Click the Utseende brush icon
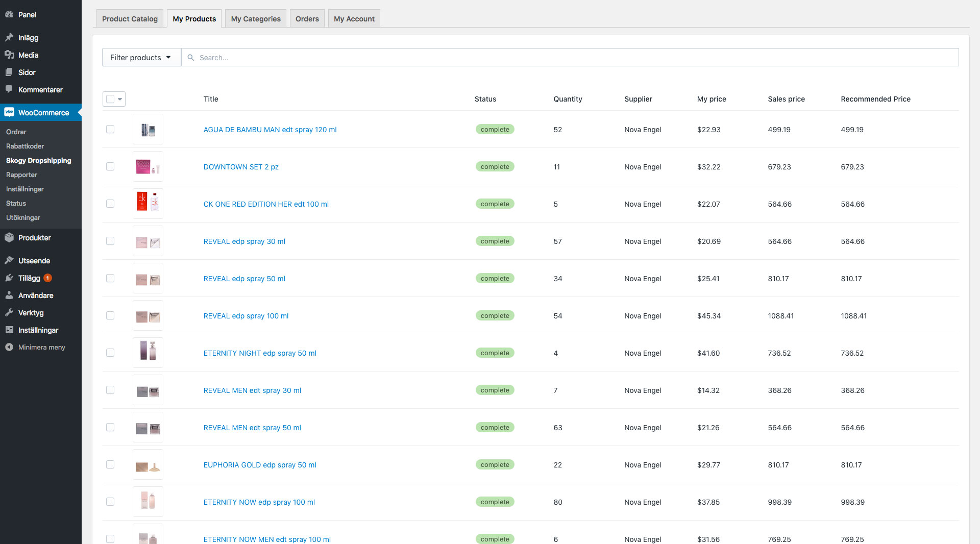 click(x=9, y=260)
